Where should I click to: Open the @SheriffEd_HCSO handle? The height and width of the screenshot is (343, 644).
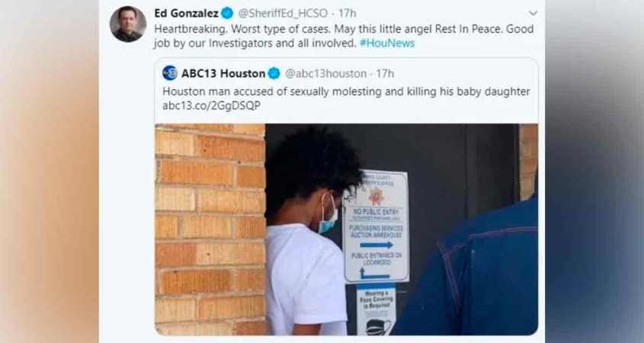pyautogui.click(x=283, y=14)
